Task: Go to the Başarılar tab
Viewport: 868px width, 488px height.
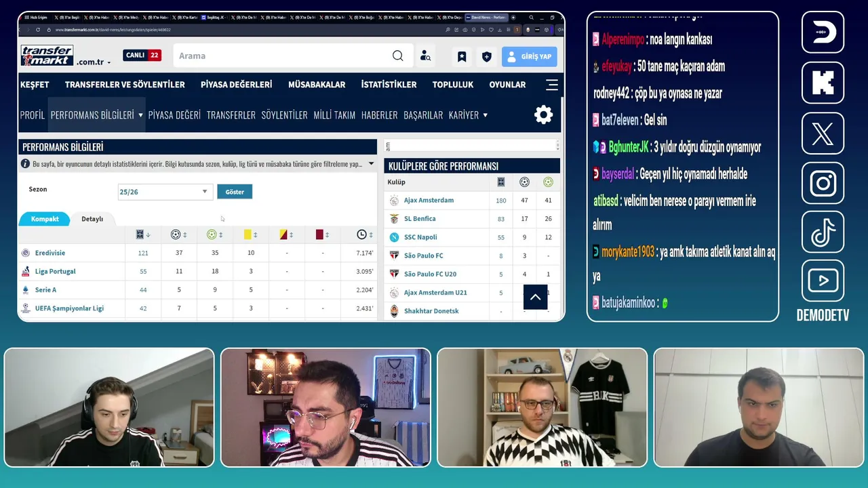Action: (x=423, y=115)
